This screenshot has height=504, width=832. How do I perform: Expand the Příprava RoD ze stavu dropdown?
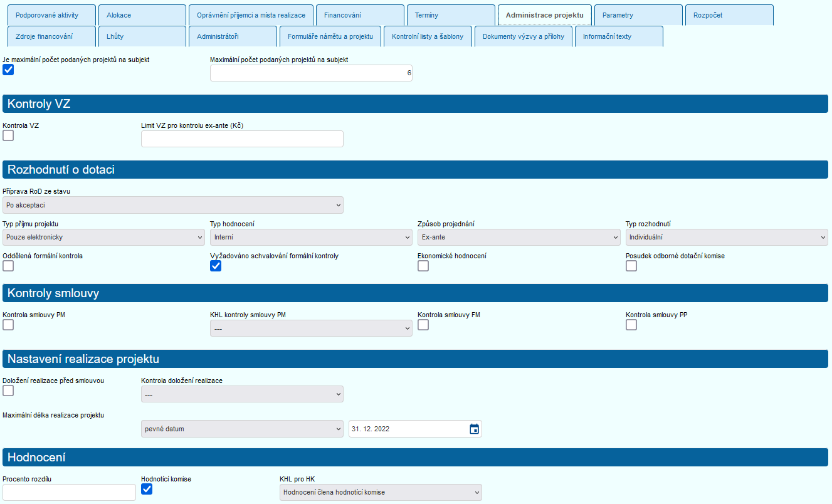click(x=173, y=205)
